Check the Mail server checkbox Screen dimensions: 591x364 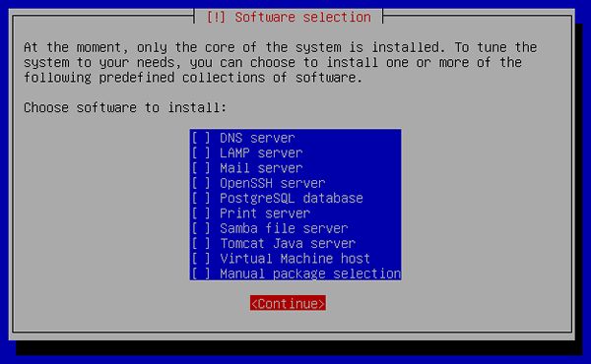tap(201, 168)
